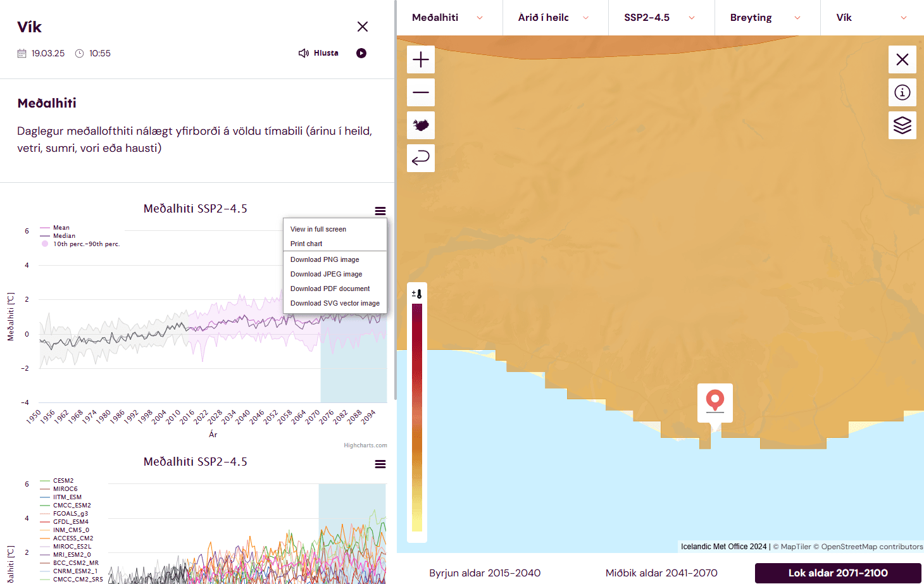Open the map layers panel
This screenshot has width=924, height=584.
pos(902,125)
